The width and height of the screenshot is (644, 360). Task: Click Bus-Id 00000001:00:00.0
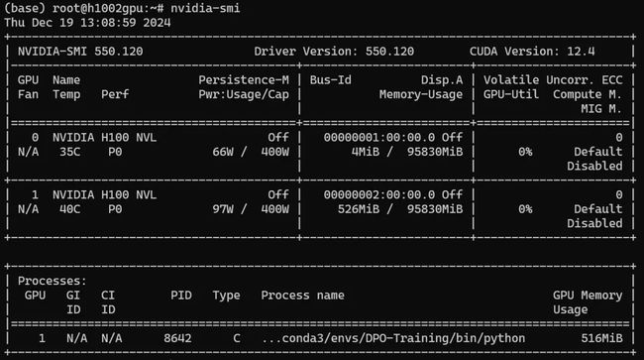coord(379,137)
